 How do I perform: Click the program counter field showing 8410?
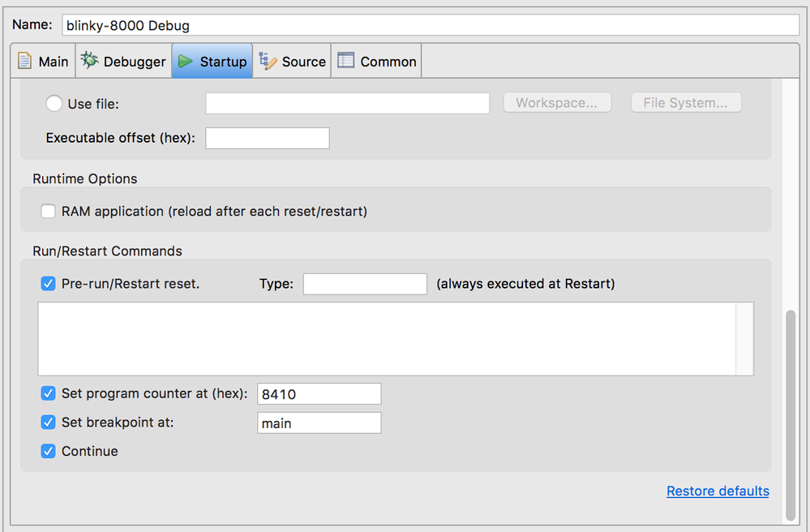coord(319,394)
